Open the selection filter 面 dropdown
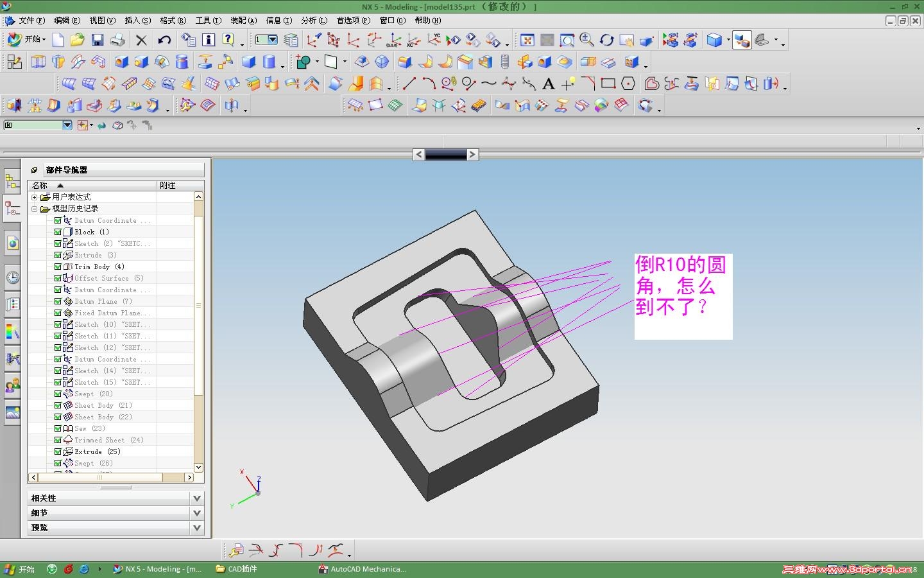Image resolution: width=924 pixels, height=578 pixels. (x=67, y=125)
